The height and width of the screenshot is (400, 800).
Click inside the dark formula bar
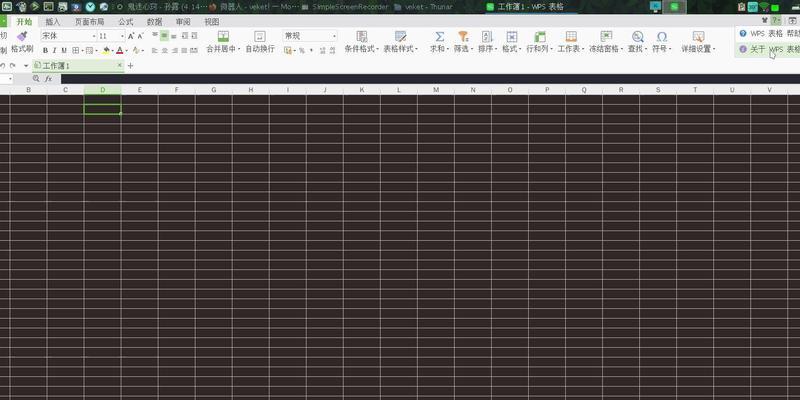pos(430,79)
